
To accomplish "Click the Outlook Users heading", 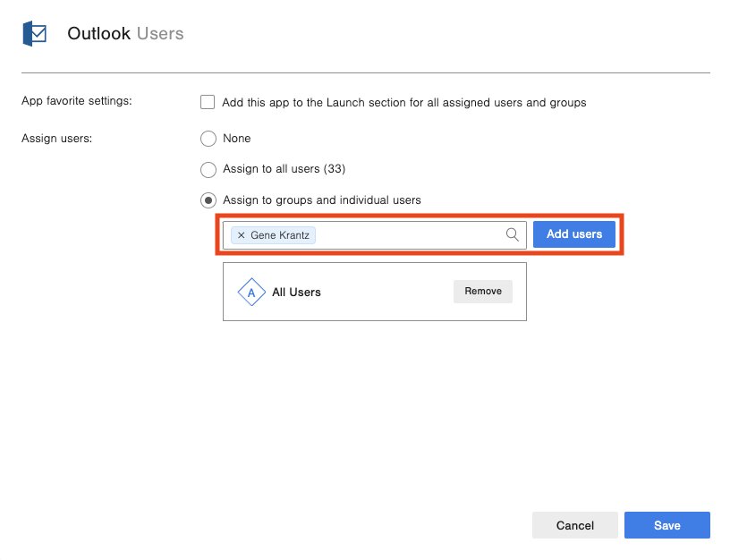I will 126,34.
